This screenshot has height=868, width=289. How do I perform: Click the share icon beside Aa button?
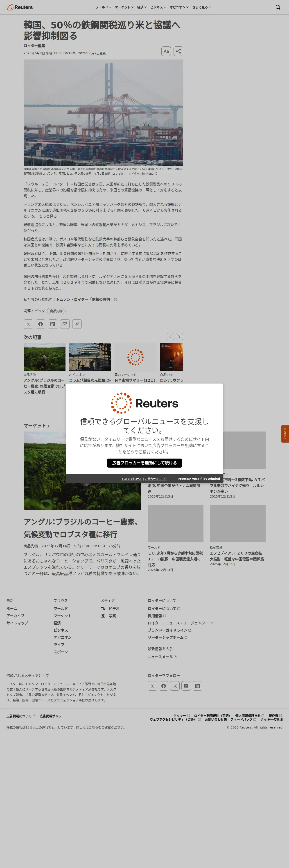point(178,51)
